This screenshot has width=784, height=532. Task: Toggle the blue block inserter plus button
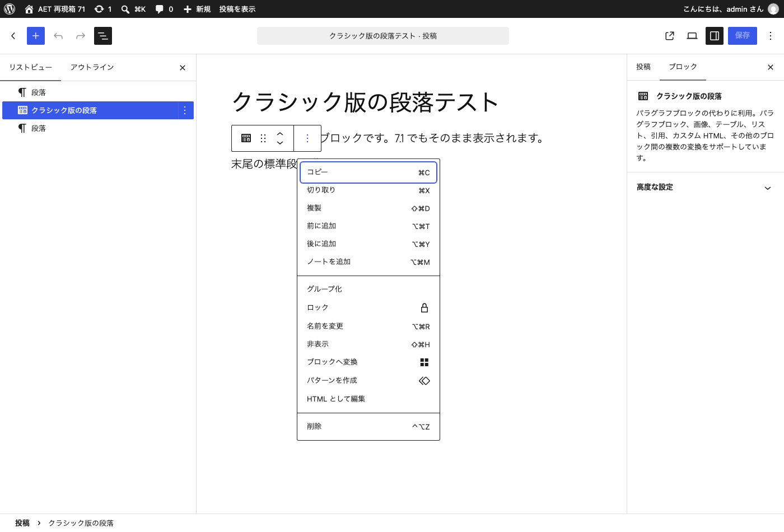[x=36, y=36]
